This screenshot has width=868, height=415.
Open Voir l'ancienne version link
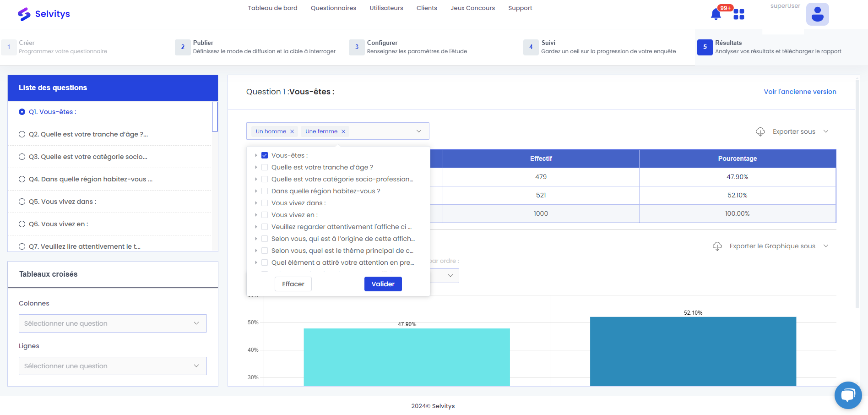click(x=800, y=92)
